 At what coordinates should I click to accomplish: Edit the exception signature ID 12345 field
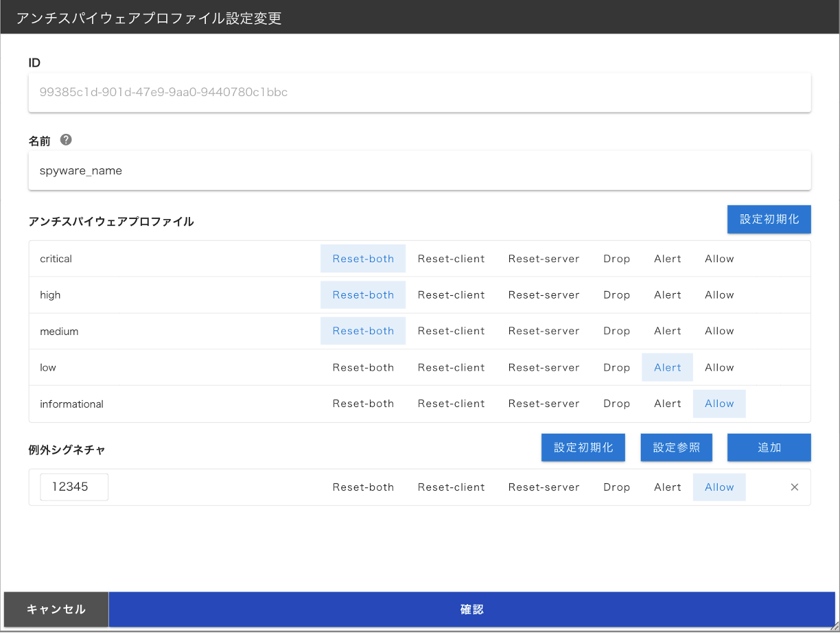[x=73, y=487]
